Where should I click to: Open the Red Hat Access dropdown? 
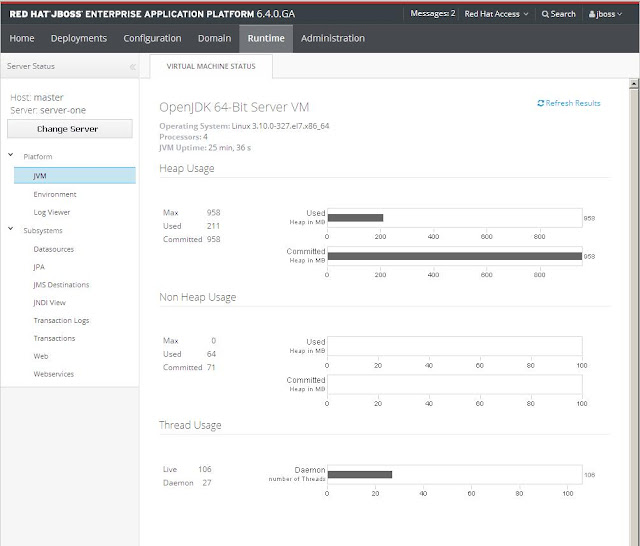(x=496, y=14)
